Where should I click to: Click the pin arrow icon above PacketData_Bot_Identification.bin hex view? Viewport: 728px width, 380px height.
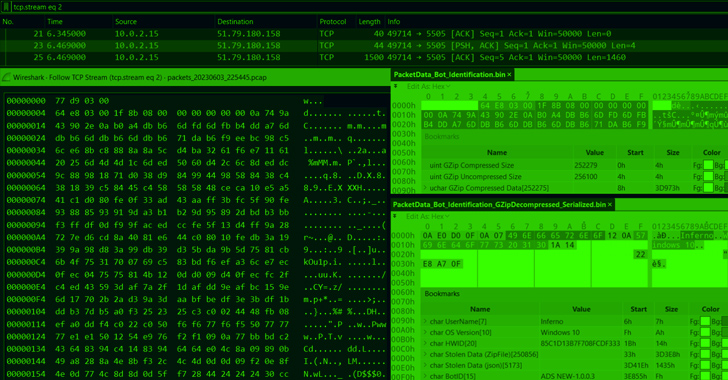396,86
